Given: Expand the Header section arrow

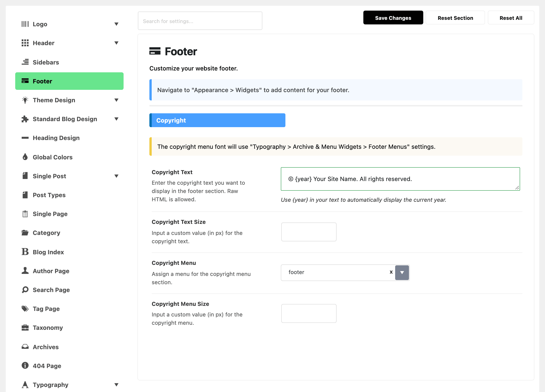Looking at the screenshot, I should click(116, 43).
